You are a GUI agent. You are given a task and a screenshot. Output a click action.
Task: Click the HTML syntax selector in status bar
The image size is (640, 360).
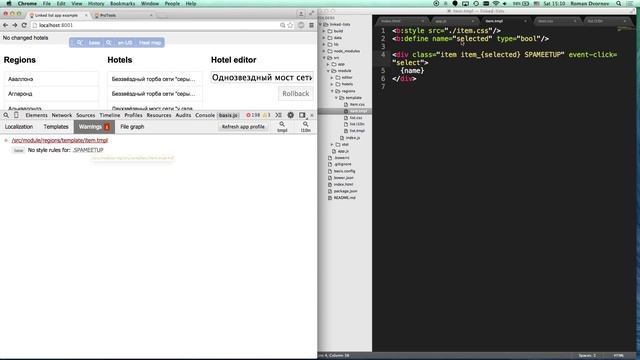click(618, 356)
